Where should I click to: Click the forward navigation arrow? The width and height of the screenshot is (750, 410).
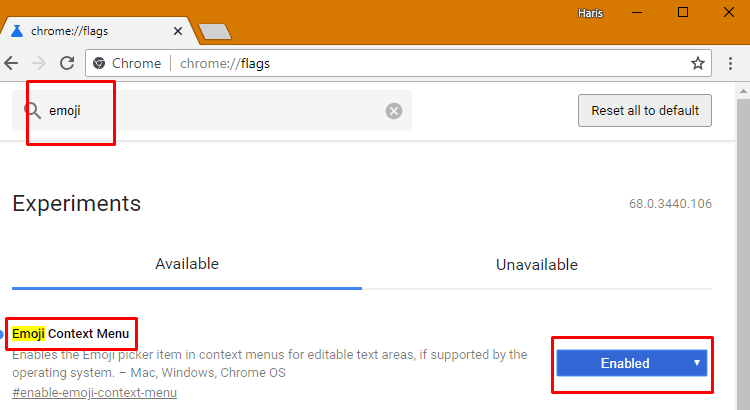click(39, 63)
